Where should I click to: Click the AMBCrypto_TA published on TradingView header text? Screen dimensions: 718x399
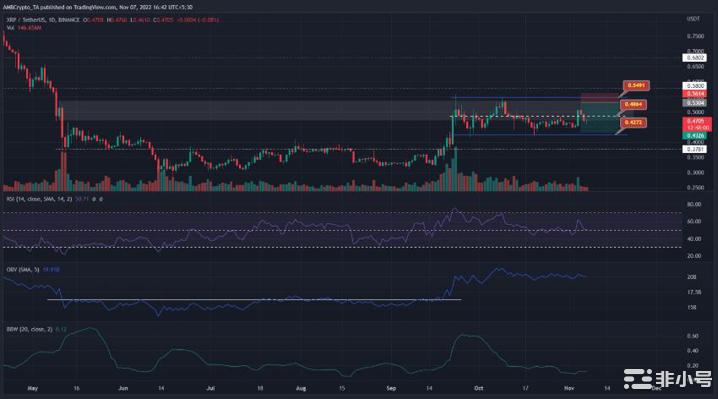click(x=98, y=7)
